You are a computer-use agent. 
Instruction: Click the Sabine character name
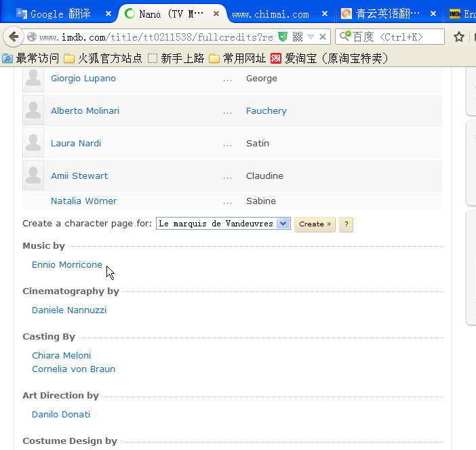(261, 201)
